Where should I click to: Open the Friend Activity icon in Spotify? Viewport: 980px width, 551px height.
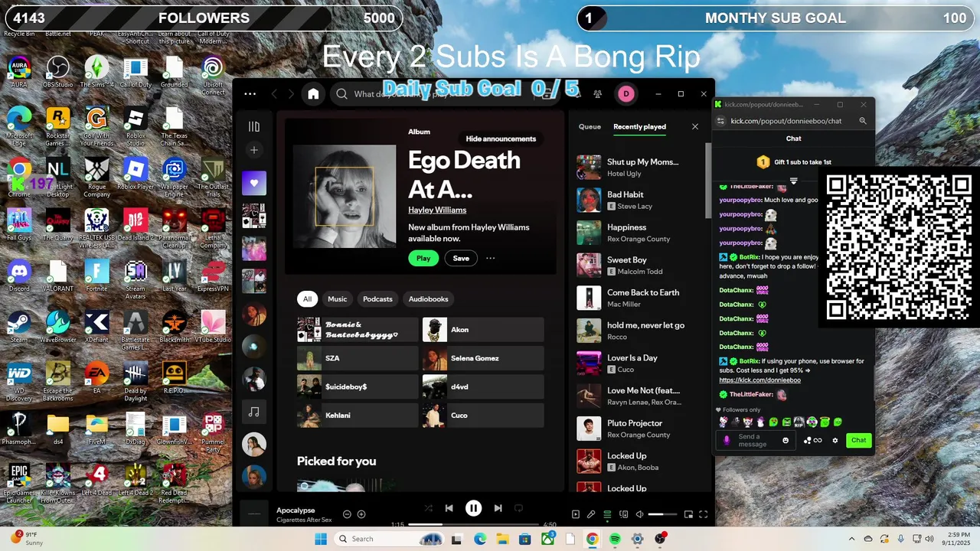coord(598,94)
